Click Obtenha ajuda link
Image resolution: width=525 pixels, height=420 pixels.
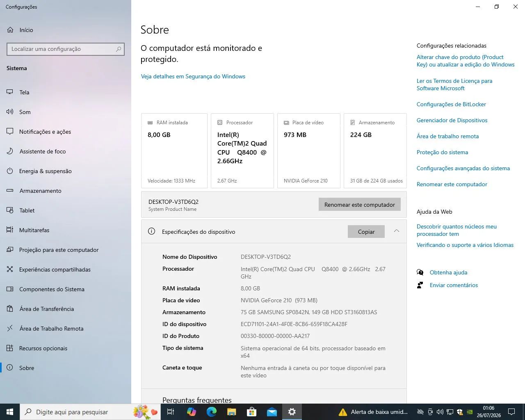point(448,272)
